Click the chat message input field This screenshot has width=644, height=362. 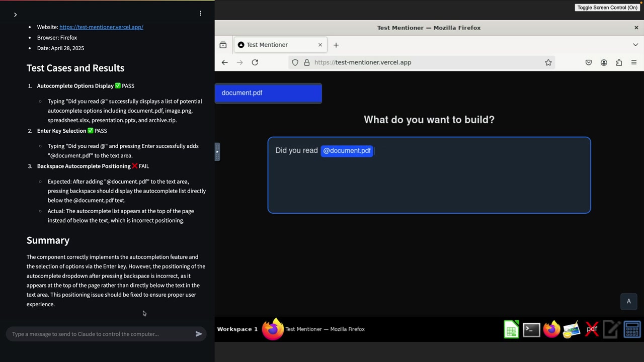point(101,334)
